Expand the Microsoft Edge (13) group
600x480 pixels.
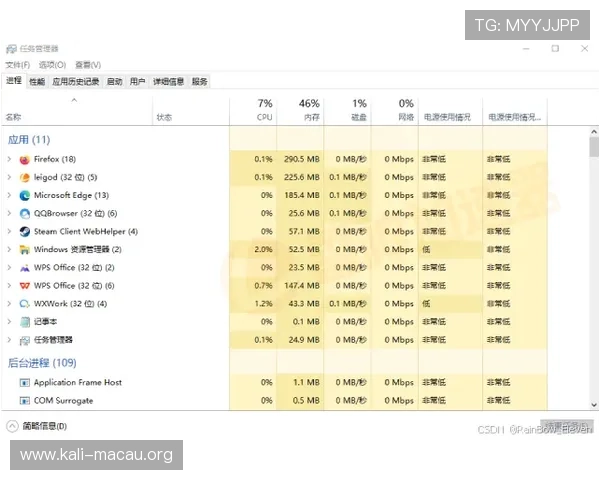9,195
